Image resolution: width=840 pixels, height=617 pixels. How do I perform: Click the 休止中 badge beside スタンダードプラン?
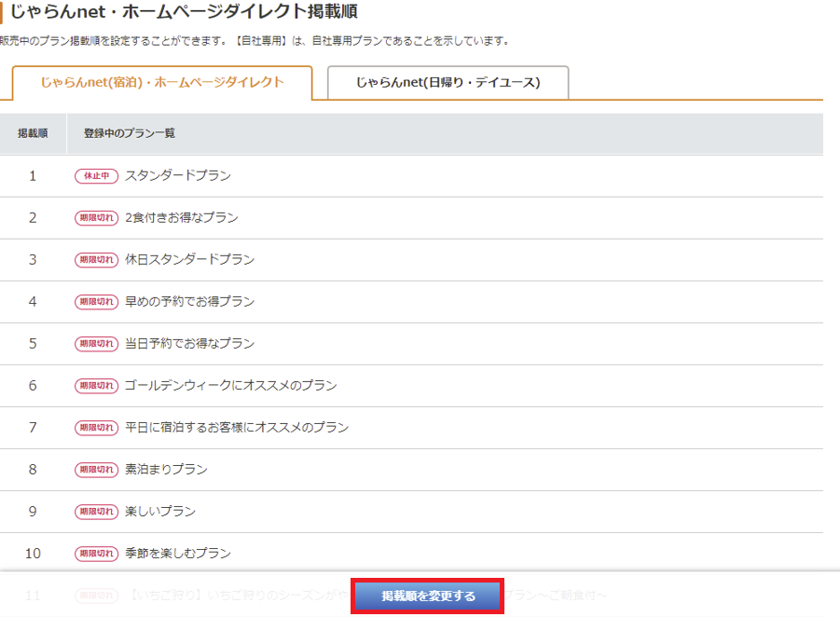(97, 176)
